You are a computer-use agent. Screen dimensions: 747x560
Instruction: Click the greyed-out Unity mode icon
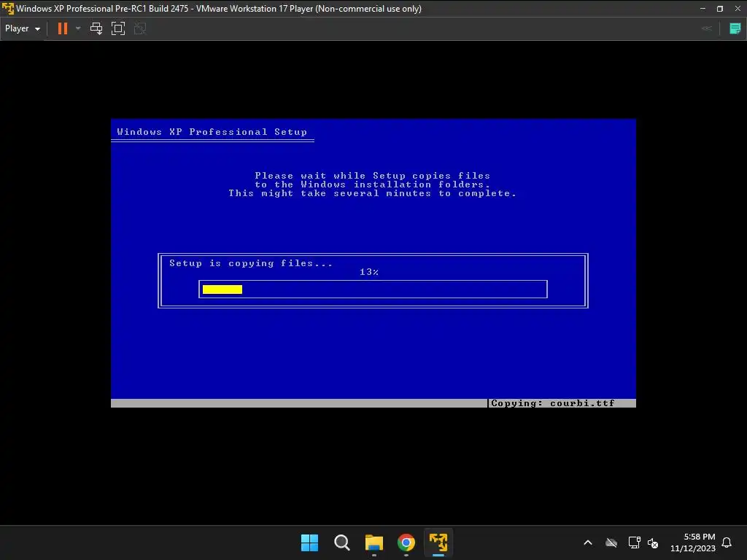pyautogui.click(x=140, y=28)
